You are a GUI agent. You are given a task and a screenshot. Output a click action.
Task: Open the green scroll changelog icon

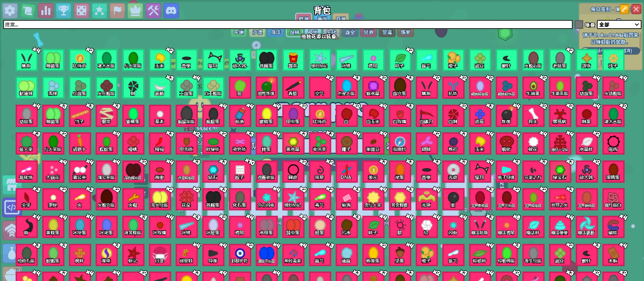point(28,11)
